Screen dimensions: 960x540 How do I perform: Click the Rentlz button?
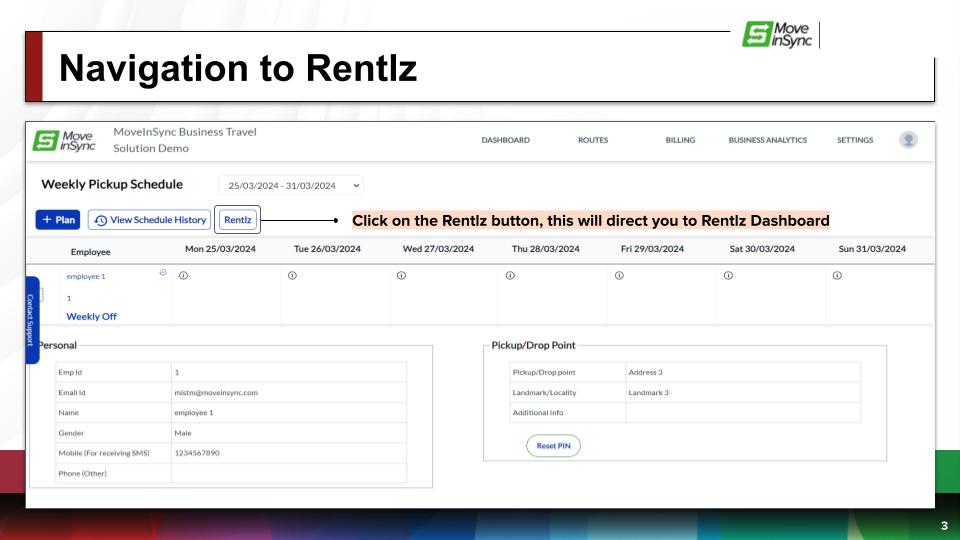tap(238, 220)
